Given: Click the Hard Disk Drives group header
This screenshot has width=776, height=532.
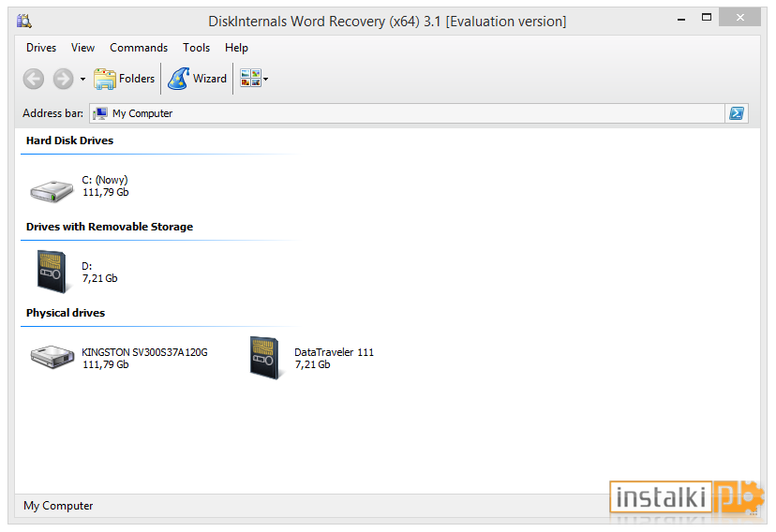Looking at the screenshot, I should (69, 140).
